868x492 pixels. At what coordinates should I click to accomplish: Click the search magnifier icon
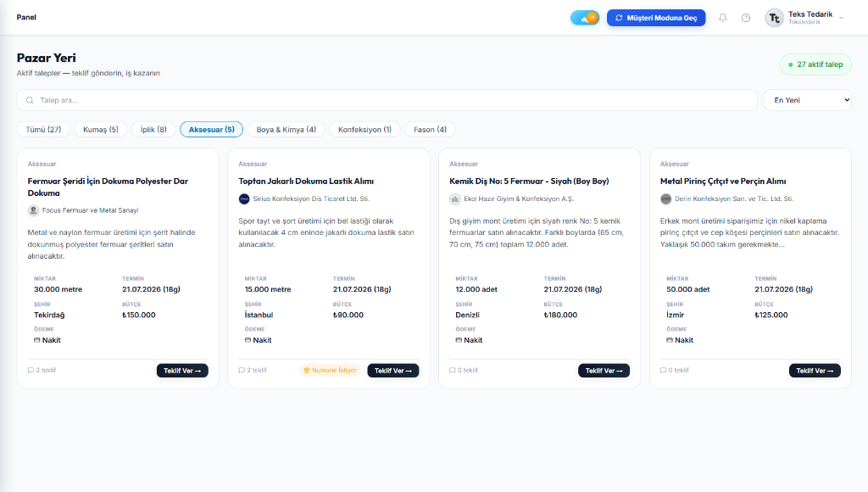[x=30, y=100]
